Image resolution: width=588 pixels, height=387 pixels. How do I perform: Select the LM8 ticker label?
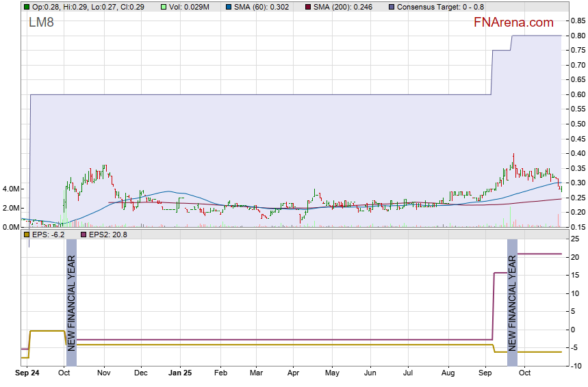[x=41, y=23]
